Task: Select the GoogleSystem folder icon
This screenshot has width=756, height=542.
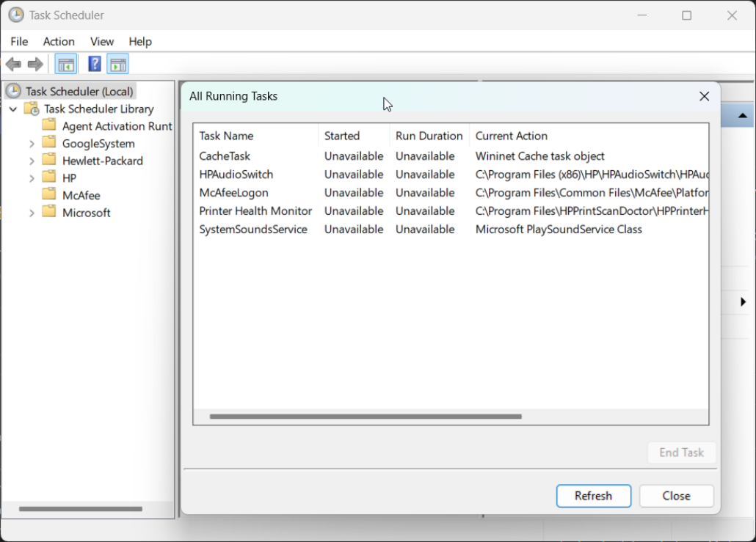Action: [48, 143]
